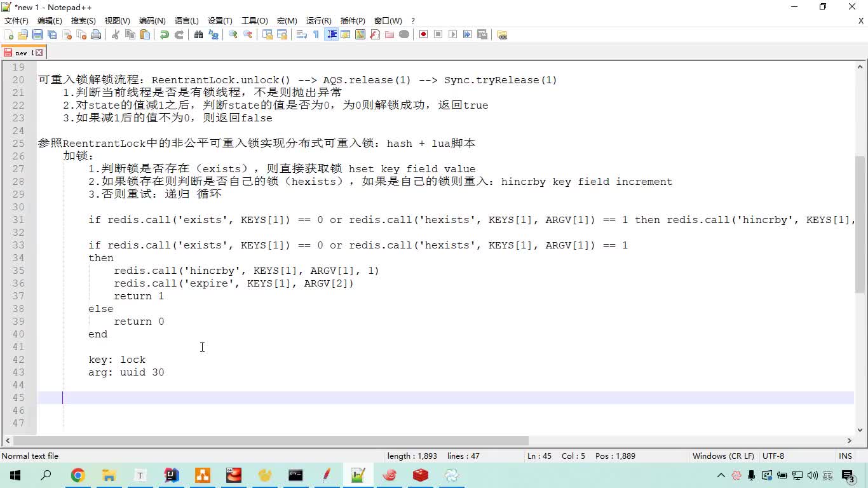Paste from clipboard toolbar icon

pos(145,35)
